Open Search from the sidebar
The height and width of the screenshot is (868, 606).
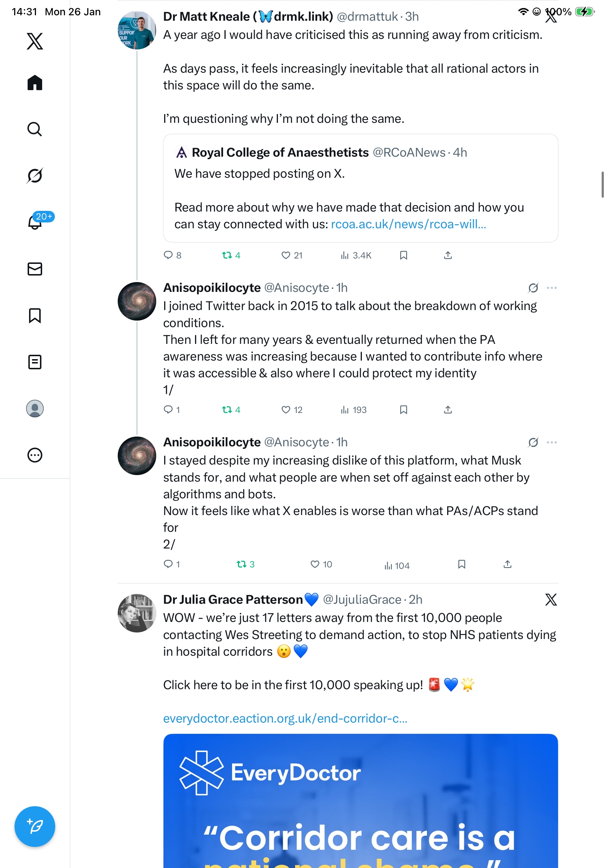coord(35,129)
